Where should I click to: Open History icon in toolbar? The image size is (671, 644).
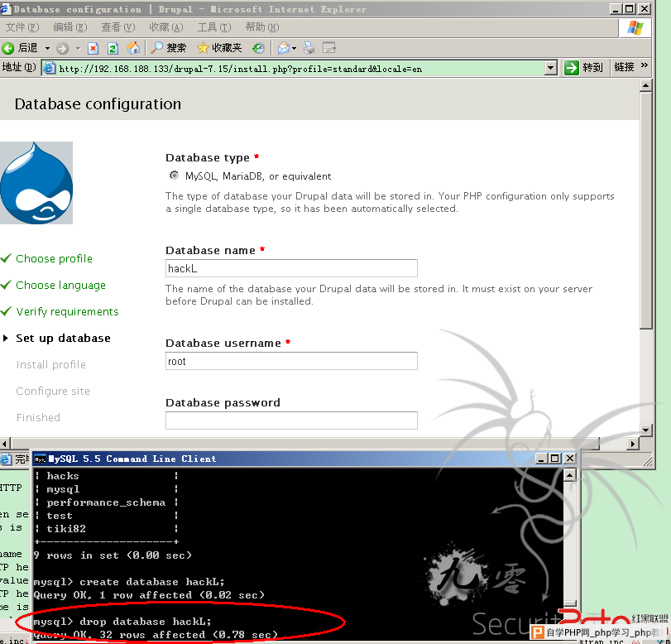click(258, 48)
